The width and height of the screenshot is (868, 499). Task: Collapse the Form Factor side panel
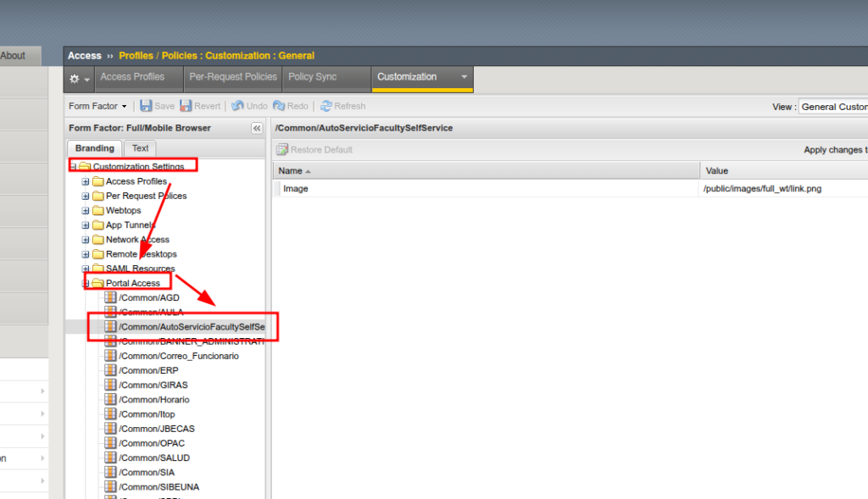click(257, 128)
